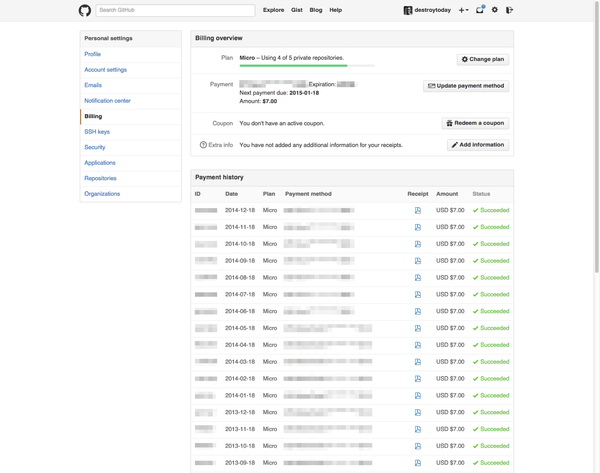Download receipt for 2014-10-18 payment
The width and height of the screenshot is (600, 473).
[x=418, y=244]
